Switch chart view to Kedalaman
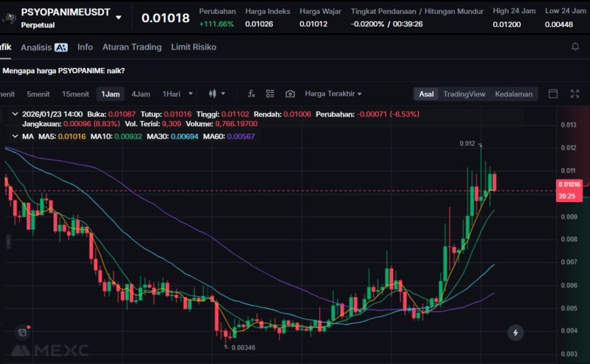This screenshot has width=590, height=364. click(x=513, y=94)
